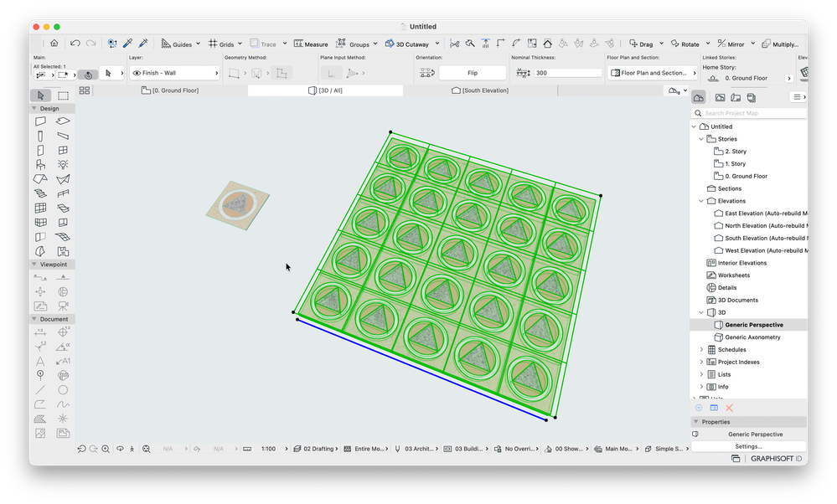
Task: Toggle Guides button
Action: click(177, 44)
